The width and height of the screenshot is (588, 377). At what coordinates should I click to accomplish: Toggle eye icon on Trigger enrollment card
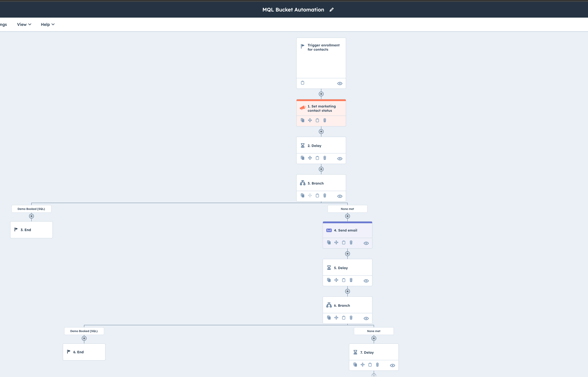point(340,84)
